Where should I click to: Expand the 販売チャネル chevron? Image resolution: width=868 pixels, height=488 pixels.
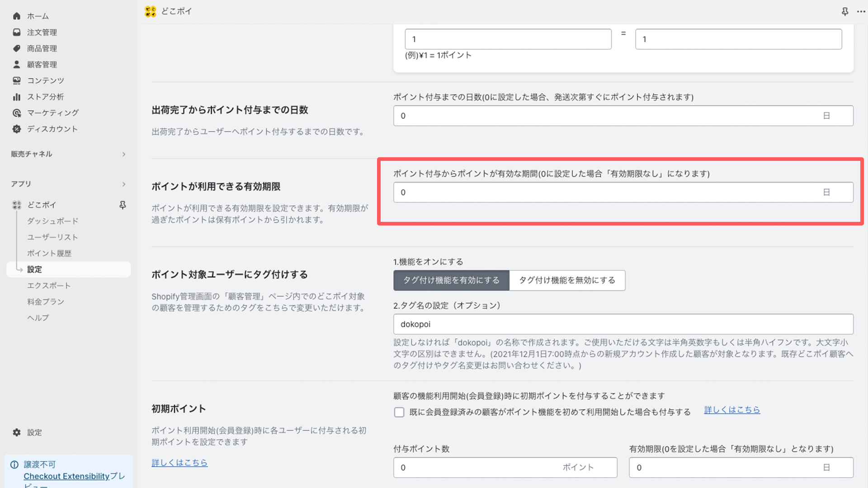124,154
